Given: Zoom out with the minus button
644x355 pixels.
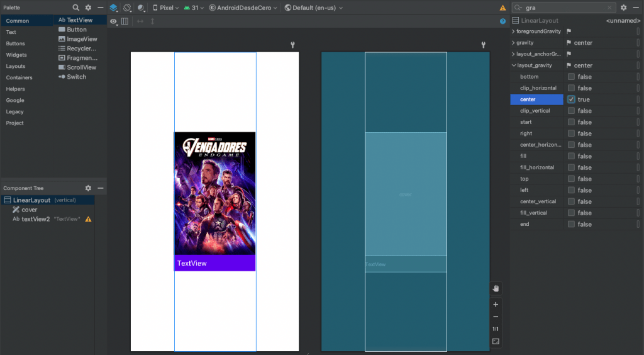Looking at the screenshot, I should click(x=496, y=317).
